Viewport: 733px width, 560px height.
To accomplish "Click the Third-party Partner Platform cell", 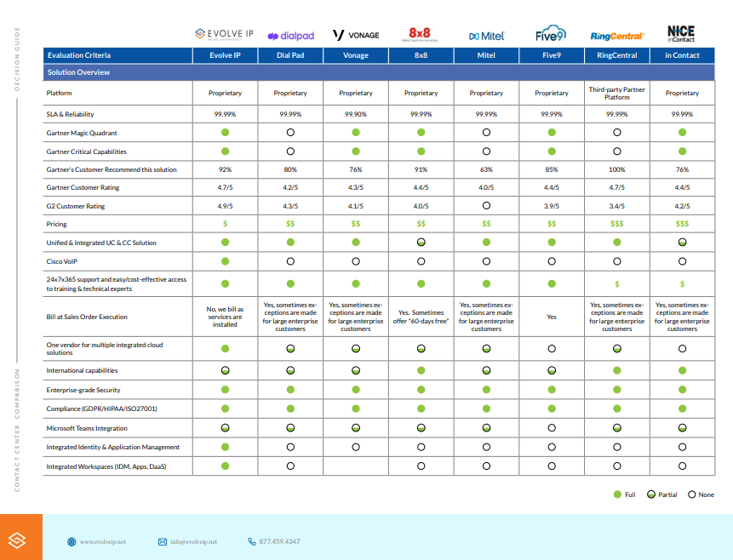I will pos(617,93).
